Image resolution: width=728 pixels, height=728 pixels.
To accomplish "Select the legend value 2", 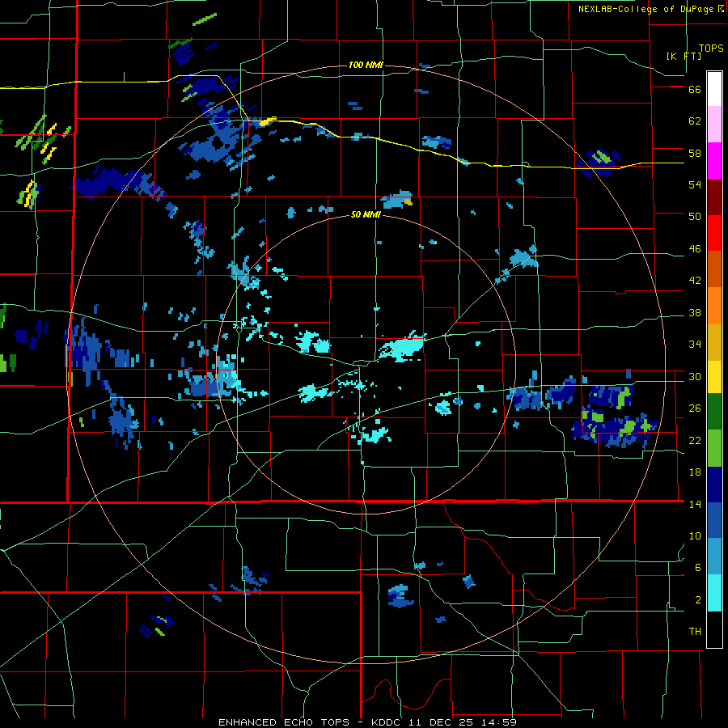I will tap(698, 600).
